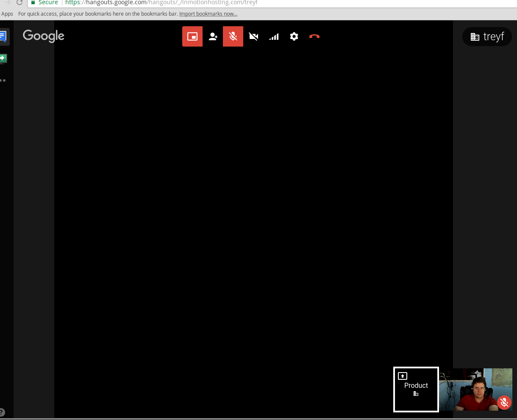517x420 pixels.
Task: Start screen sharing from the green sidebar icon
Action: click(x=3, y=58)
